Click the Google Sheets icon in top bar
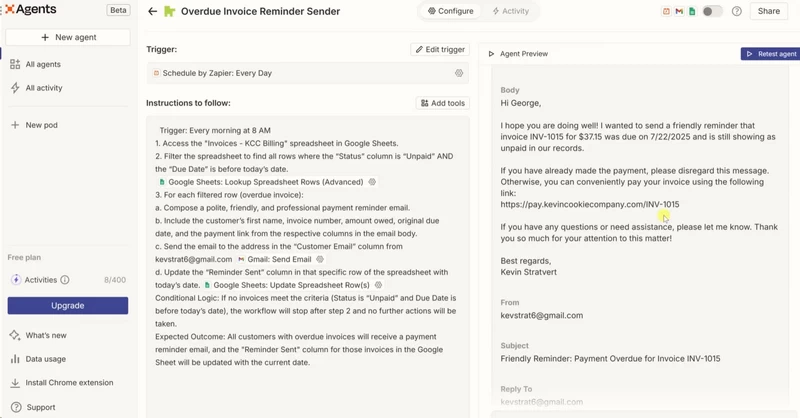Screen dimensions: 800x418 click(692, 11)
